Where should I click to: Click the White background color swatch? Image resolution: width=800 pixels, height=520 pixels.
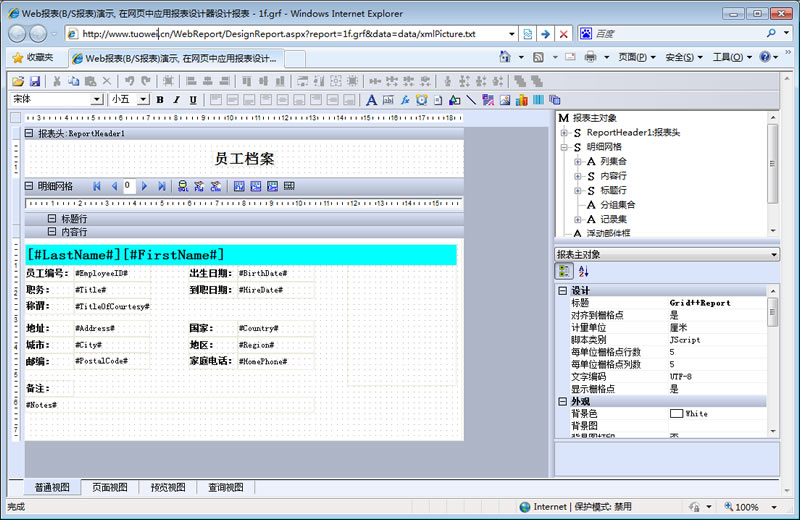click(676, 413)
